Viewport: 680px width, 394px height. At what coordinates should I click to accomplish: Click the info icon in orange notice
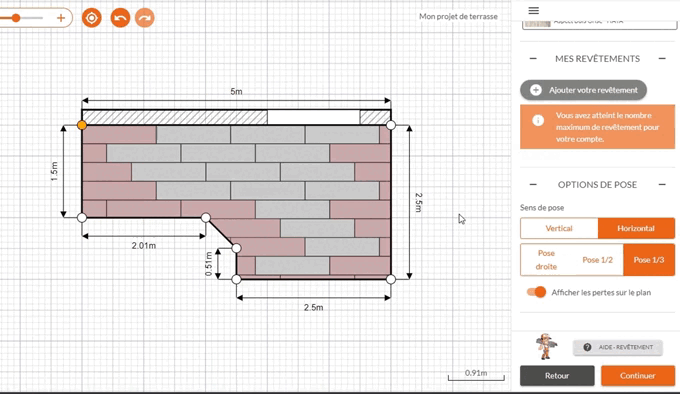coord(538,120)
